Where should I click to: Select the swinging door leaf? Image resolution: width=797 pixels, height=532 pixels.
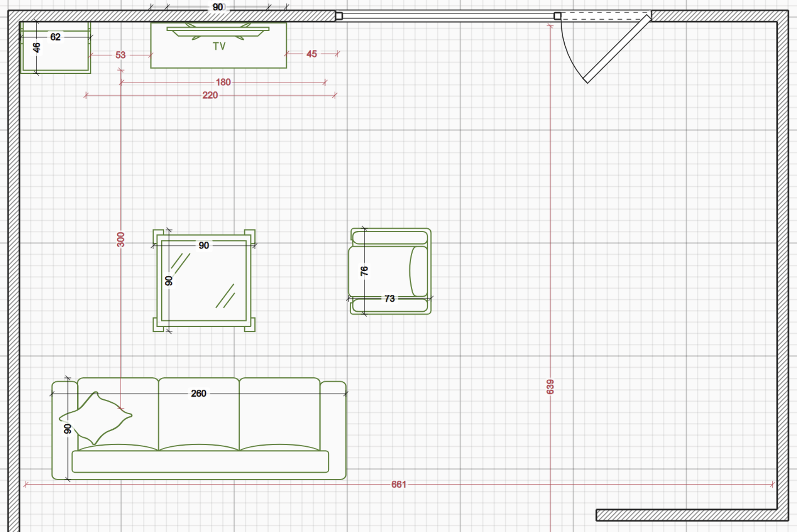pyautogui.click(x=617, y=49)
